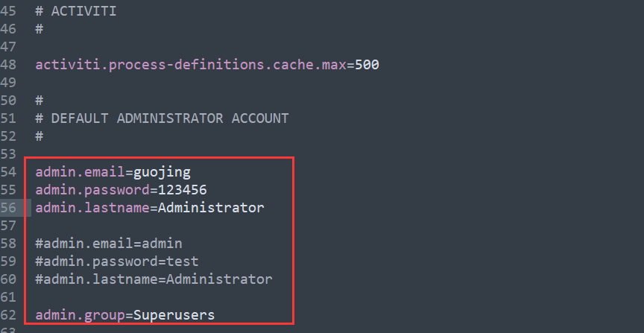Place cursor on value 500
This screenshot has width=644, height=333.
click(367, 65)
